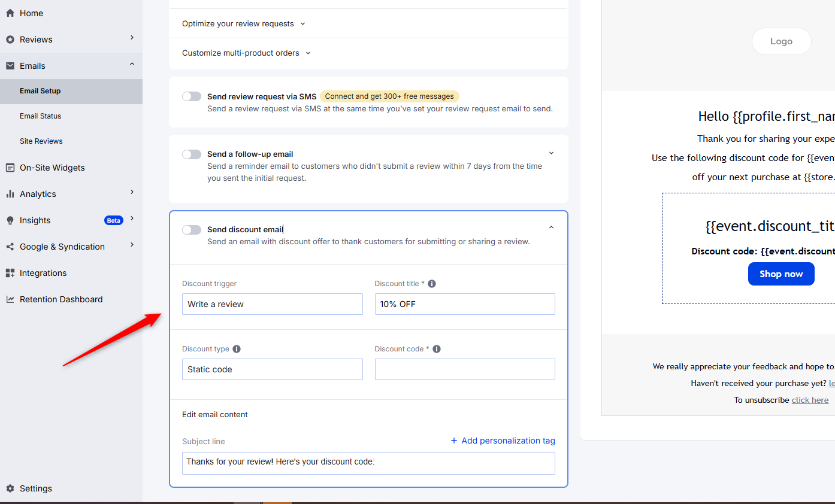Open the Email Status submenu item
This screenshot has height=504, width=835.
point(41,116)
